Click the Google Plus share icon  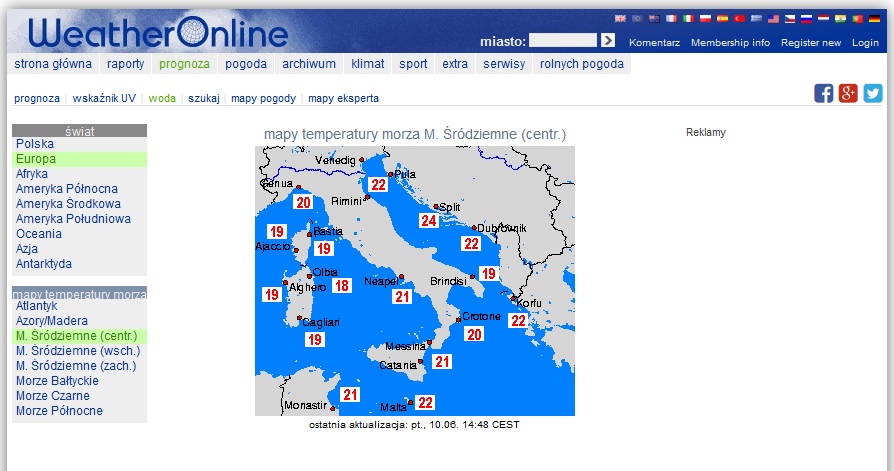pos(848,93)
